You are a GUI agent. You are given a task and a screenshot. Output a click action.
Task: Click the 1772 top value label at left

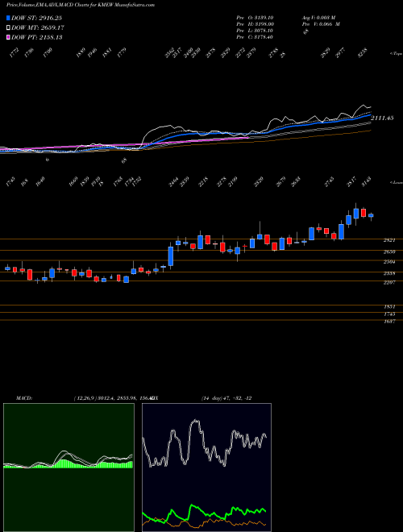(15, 53)
